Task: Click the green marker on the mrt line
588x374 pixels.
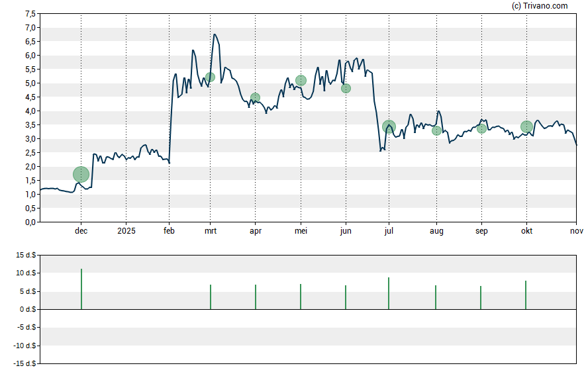Action: 210,77
